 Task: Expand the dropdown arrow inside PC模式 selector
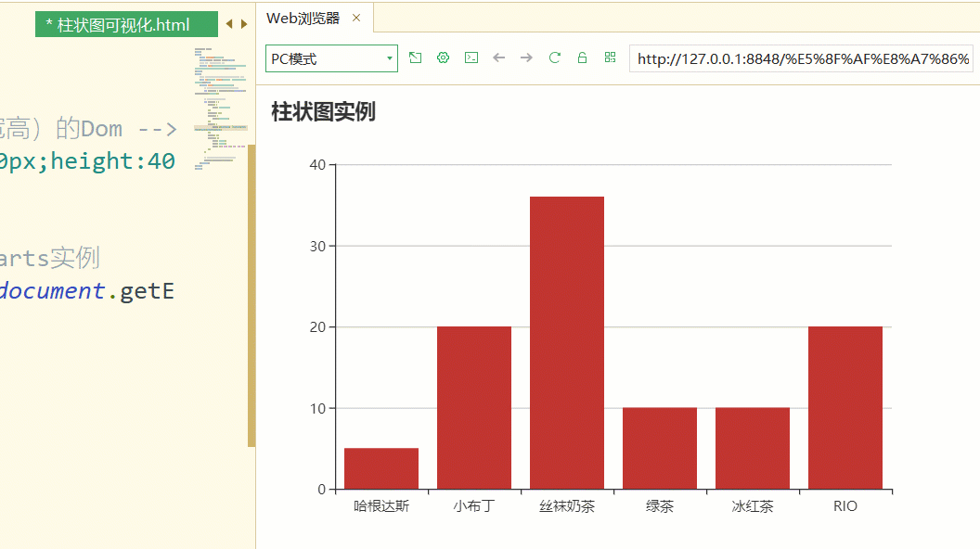click(390, 57)
